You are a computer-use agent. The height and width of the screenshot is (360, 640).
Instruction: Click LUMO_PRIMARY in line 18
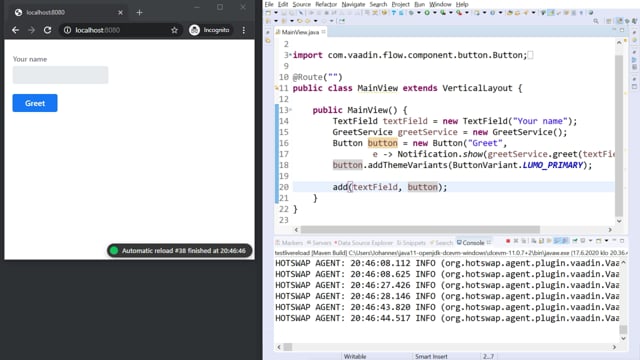[x=553, y=165]
